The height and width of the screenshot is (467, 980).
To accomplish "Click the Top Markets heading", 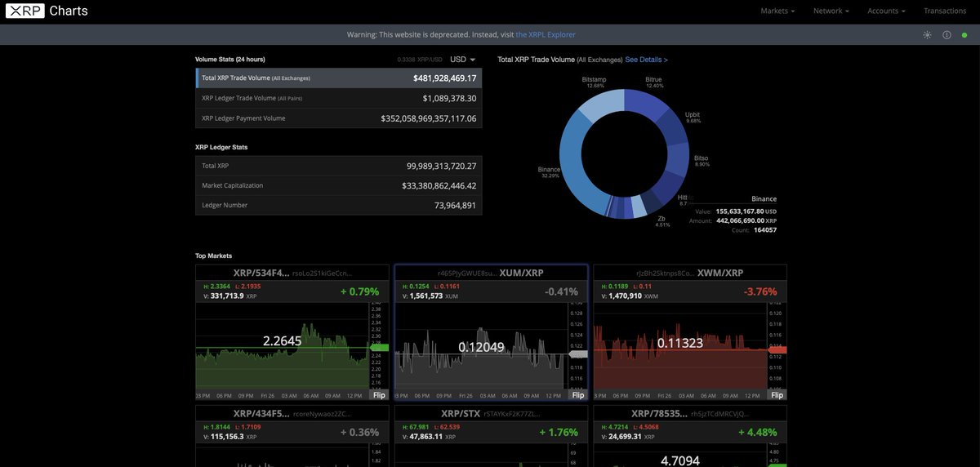I will pos(214,256).
